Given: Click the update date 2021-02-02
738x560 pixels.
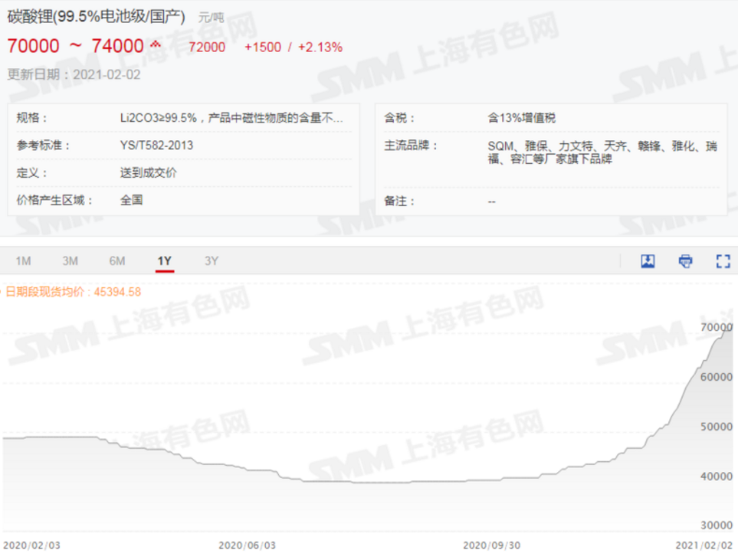Looking at the screenshot, I should click(107, 75).
